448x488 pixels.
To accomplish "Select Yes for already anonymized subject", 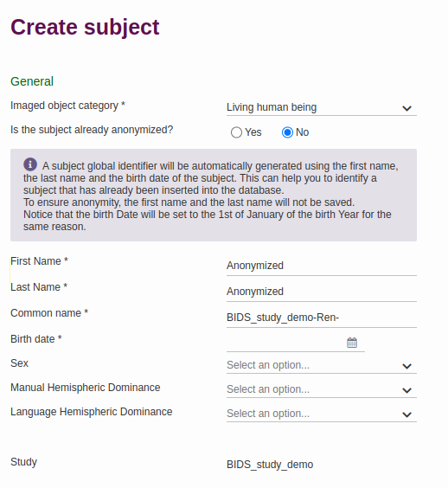I will [236, 132].
